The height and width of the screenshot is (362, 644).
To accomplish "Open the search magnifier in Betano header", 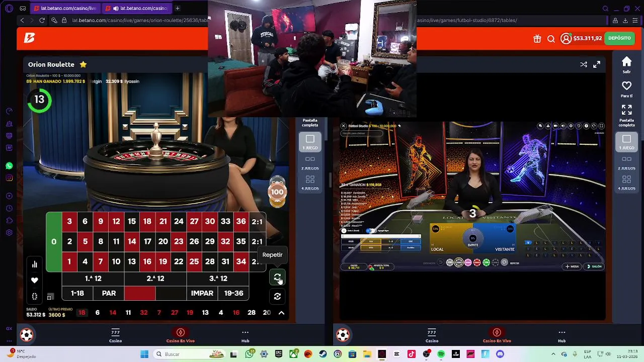I will [551, 39].
